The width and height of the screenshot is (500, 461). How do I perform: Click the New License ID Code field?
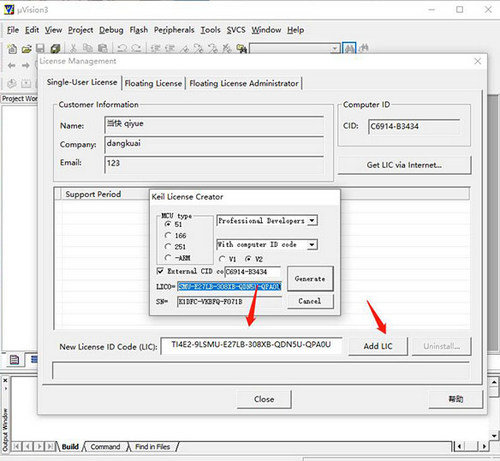point(251,345)
